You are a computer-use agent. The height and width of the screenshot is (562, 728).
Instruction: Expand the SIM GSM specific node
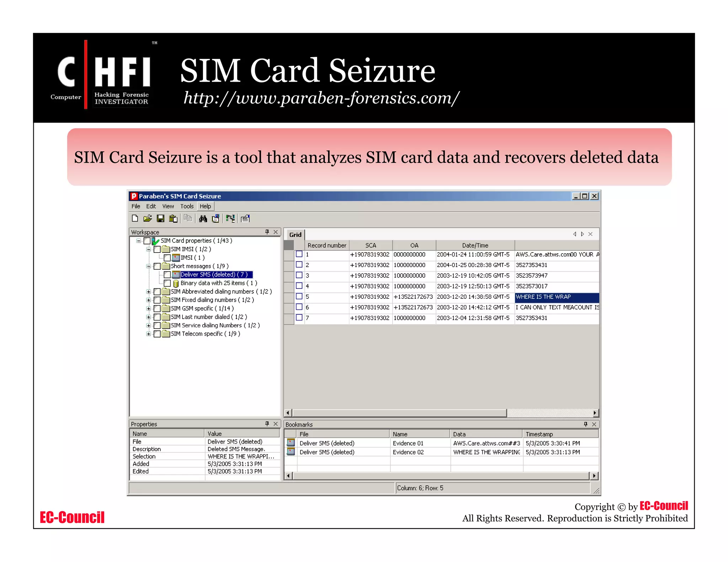[x=149, y=308]
